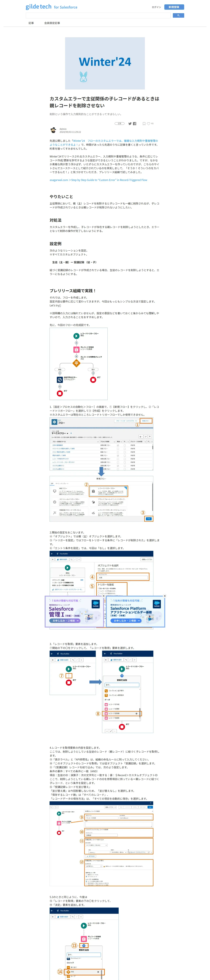
Task: Open the Winter'24 hero image
Action: click(x=105, y=63)
